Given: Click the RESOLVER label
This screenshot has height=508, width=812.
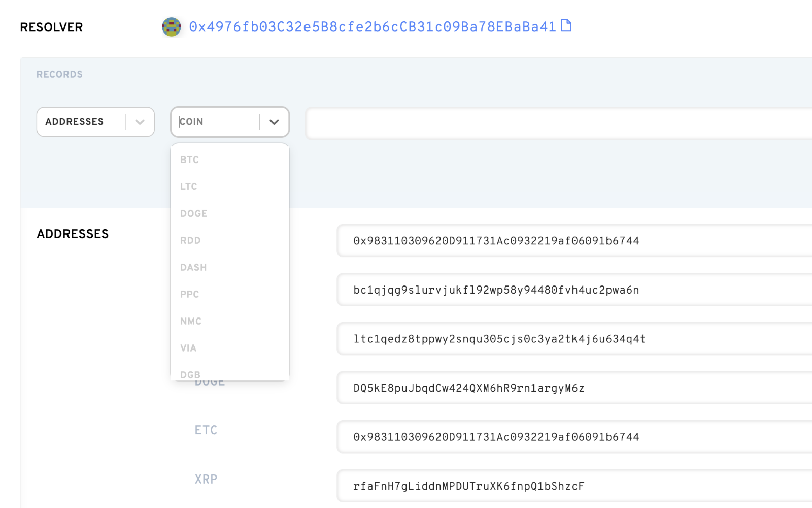Looking at the screenshot, I should pyautogui.click(x=51, y=27).
